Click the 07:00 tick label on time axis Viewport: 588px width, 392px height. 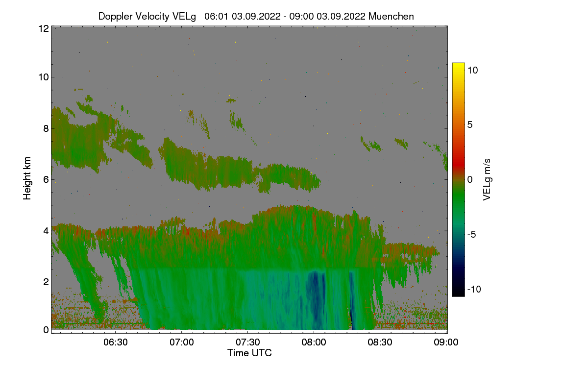[182, 342]
